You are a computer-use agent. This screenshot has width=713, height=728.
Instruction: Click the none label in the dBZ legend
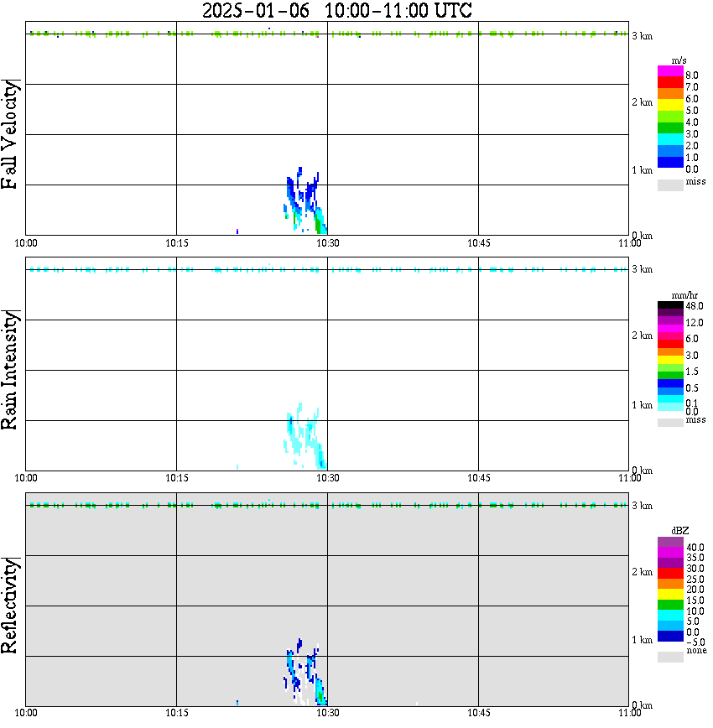click(696, 651)
